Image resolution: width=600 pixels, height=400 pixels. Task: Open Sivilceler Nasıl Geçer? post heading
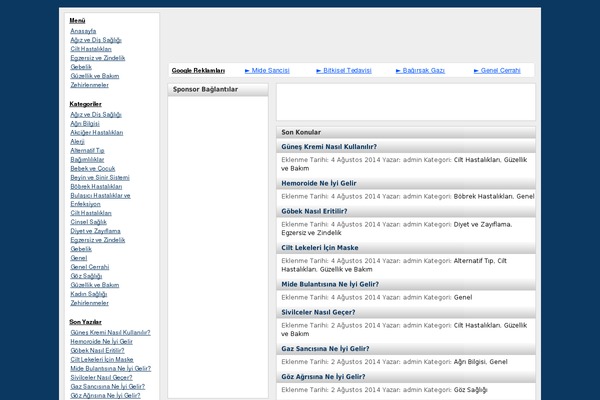[x=318, y=312]
